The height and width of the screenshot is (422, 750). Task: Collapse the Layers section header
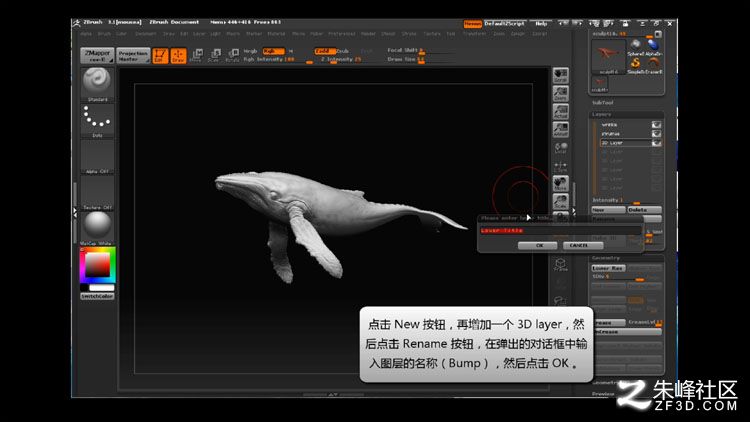[602, 114]
